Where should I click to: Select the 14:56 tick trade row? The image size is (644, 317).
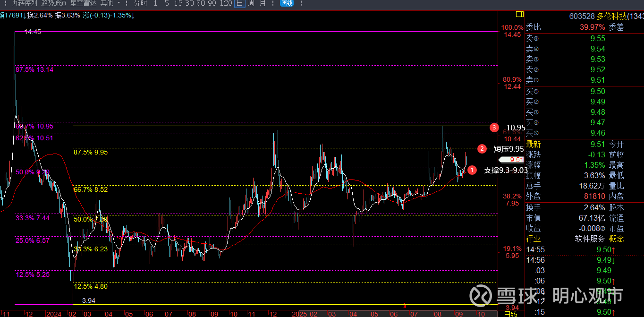tap(584, 260)
